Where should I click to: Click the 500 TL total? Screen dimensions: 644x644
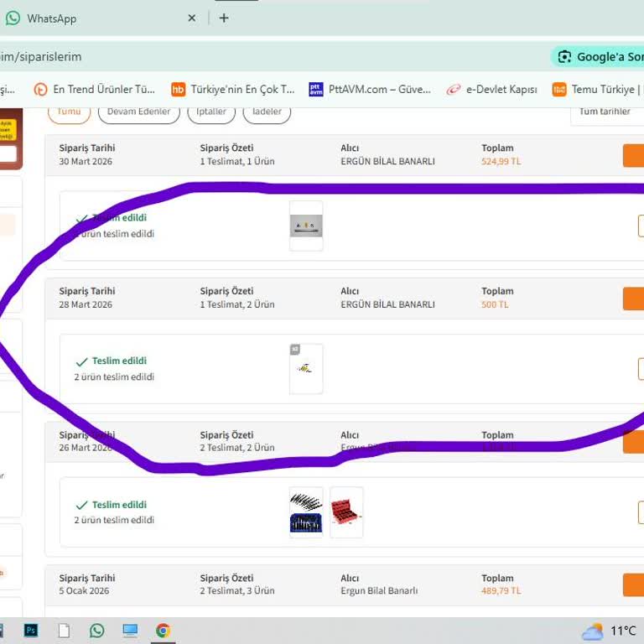click(495, 304)
